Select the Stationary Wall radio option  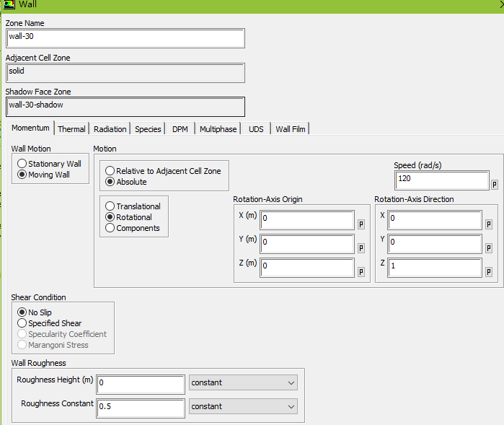point(22,164)
